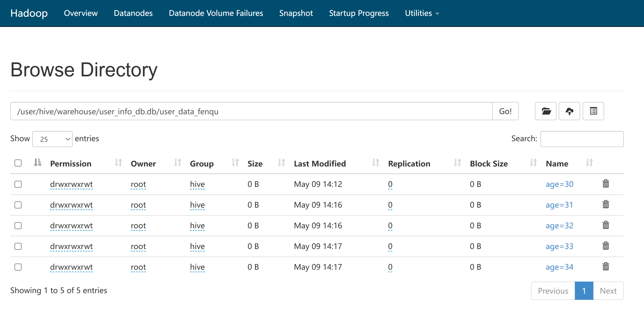Delete the age=34 directory via trash icon

(x=606, y=267)
